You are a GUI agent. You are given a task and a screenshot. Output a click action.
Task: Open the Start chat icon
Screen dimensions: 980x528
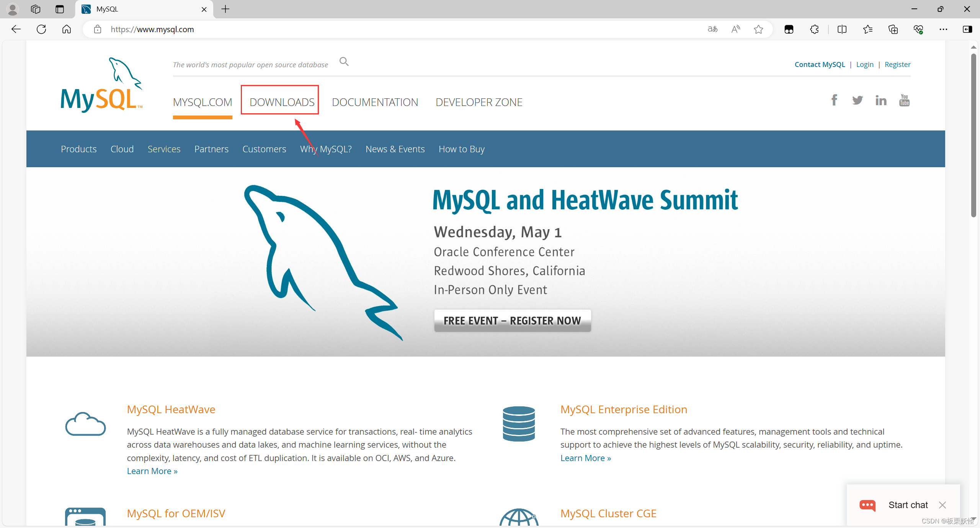(x=867, y=505)
